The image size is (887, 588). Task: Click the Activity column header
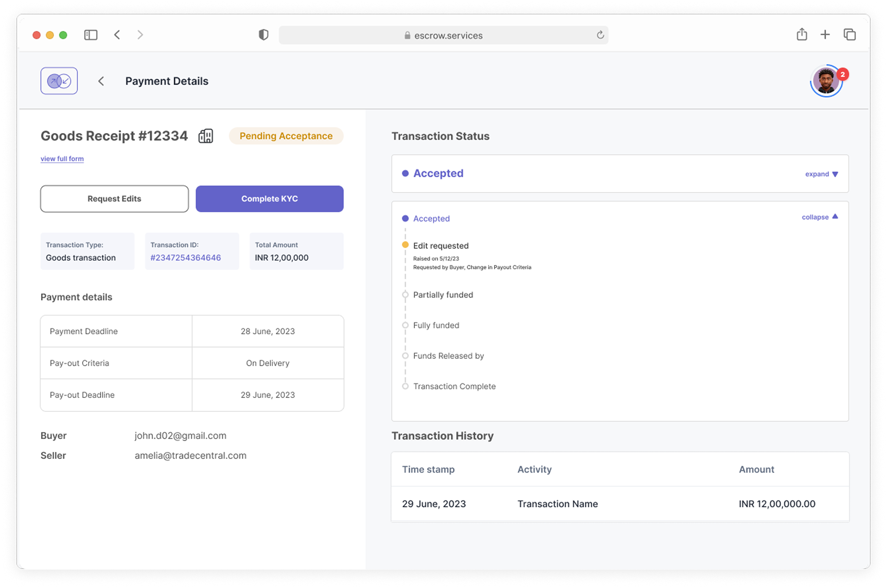tap(534, 469)
